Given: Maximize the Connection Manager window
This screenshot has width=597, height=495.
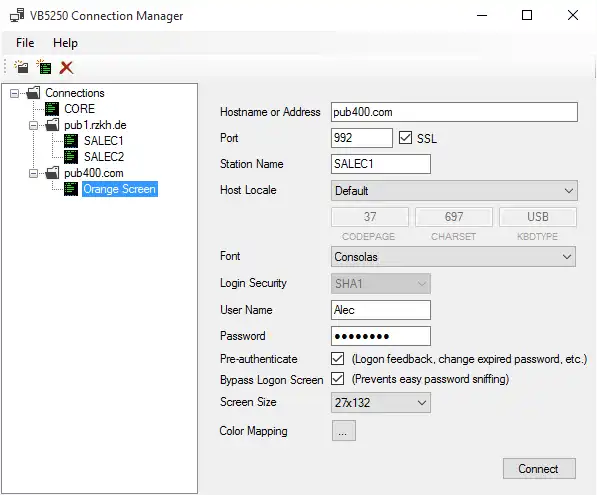Looking at the screenshot, I should pos(527,15).
